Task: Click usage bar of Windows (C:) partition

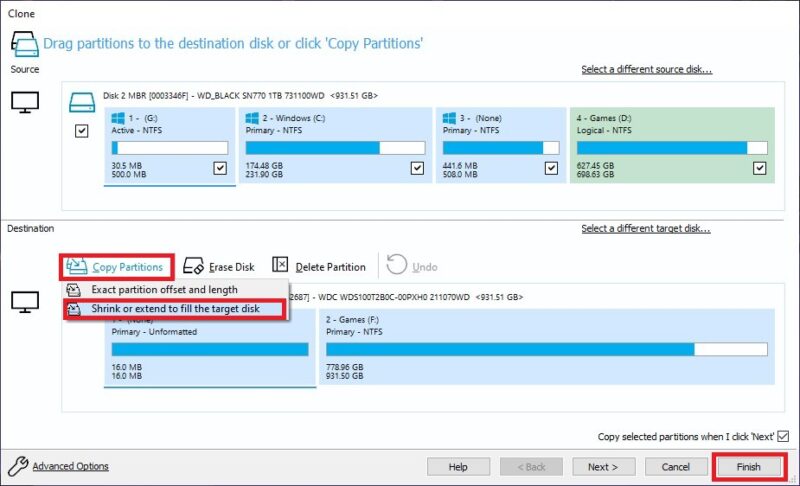Action: coord(335,148)
